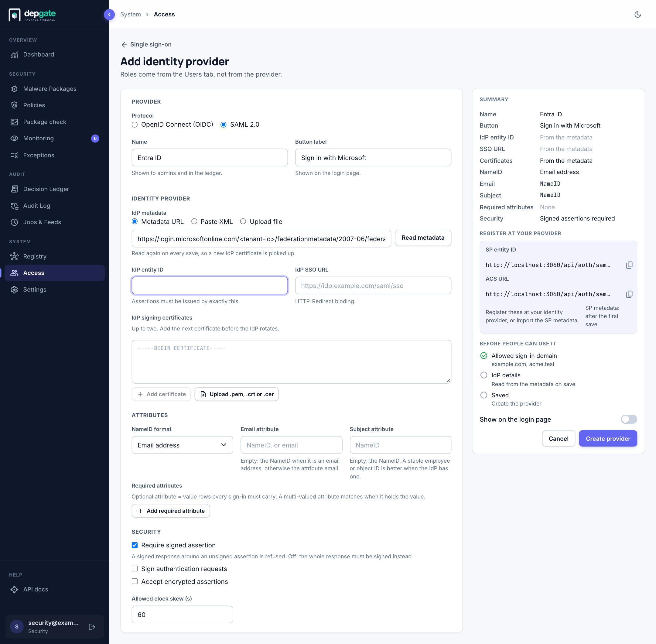Viewport: 656px width, 644px height.
Task: Choose Paste XML metadata option
Action: point(194,221)
